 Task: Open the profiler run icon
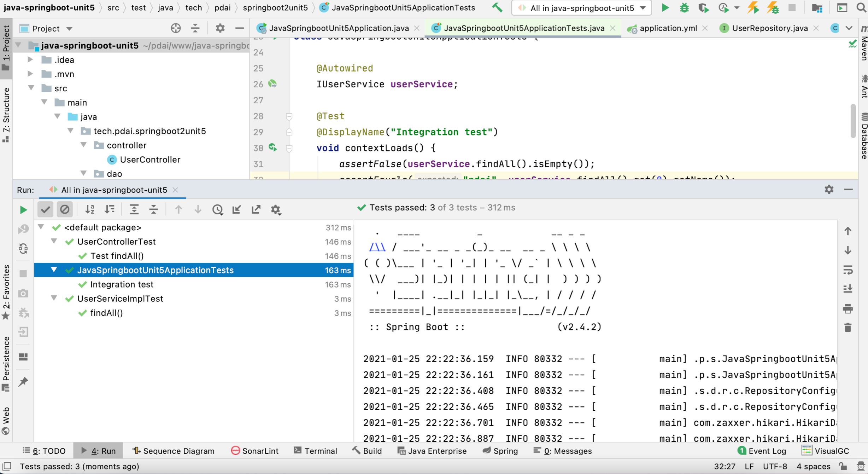point(723,7)
